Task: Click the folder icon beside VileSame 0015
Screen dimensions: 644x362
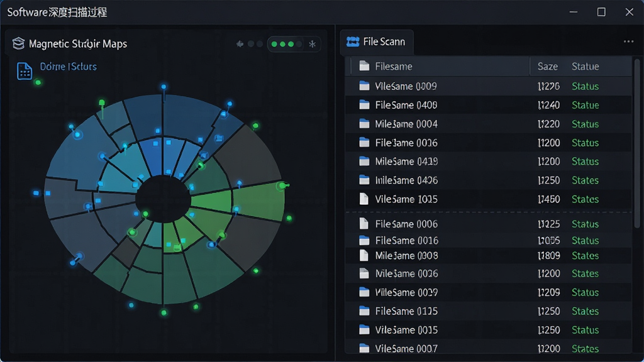Action: click(x=364, y=329)
